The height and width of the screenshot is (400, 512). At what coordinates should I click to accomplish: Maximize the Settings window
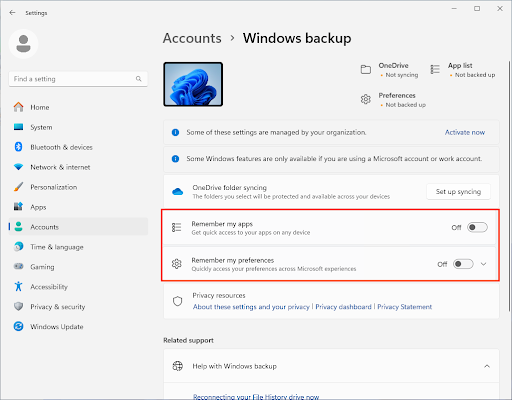click(477, 9)
